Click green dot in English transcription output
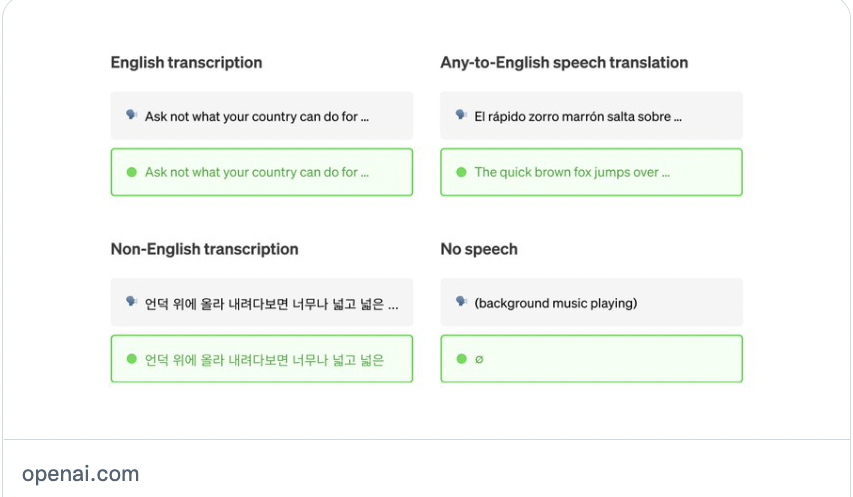The width and height of the screenshot is (853, 497). pos(131,172)
